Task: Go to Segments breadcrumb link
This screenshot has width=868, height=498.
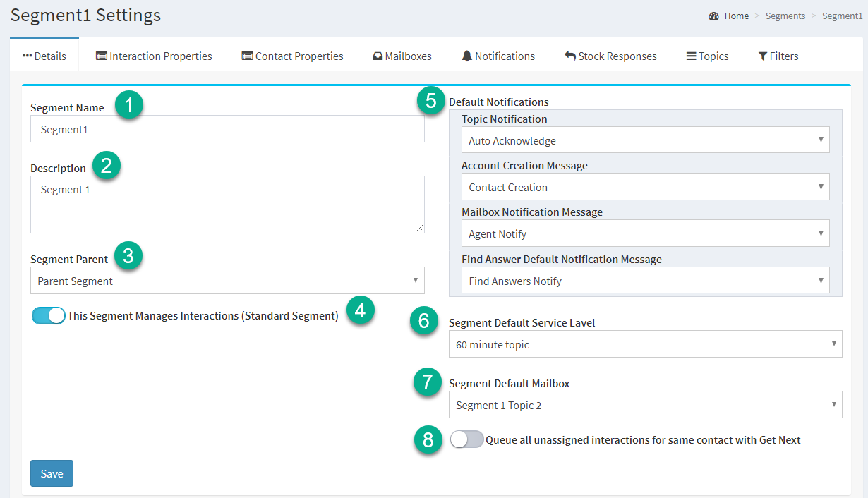Action: (785, 16)
